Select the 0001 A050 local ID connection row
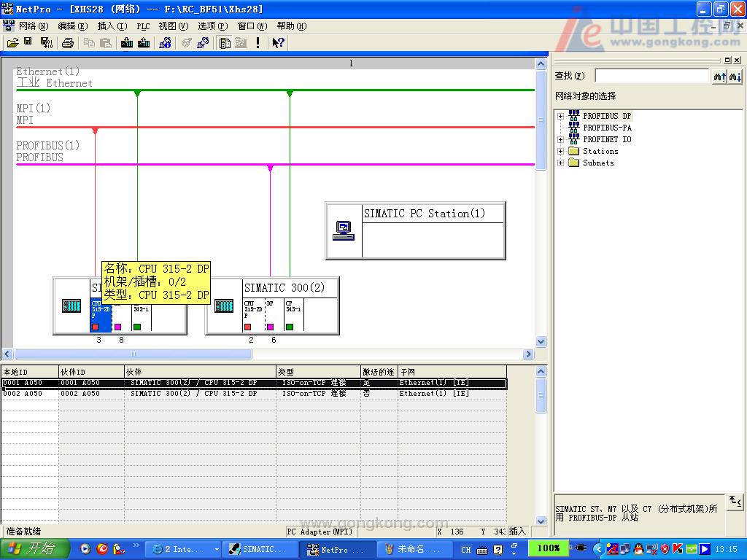This screenshot has height=560, width=747. tap(254, 383)
